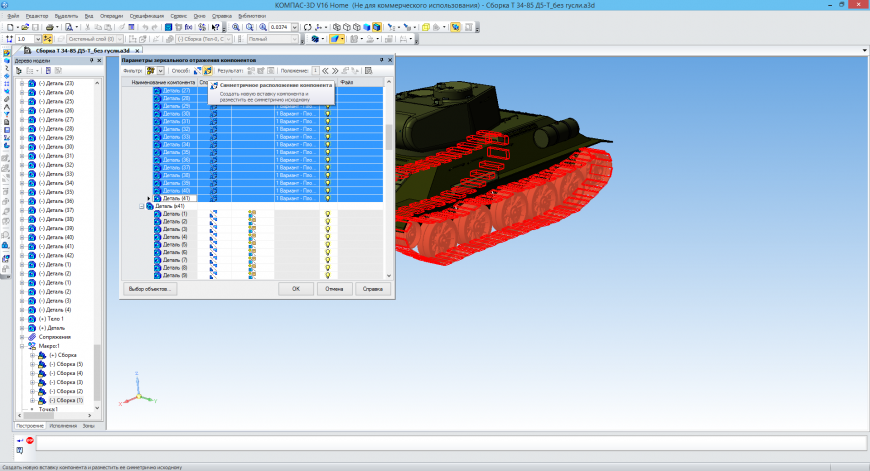Open the Файл menu

[13, 16]
